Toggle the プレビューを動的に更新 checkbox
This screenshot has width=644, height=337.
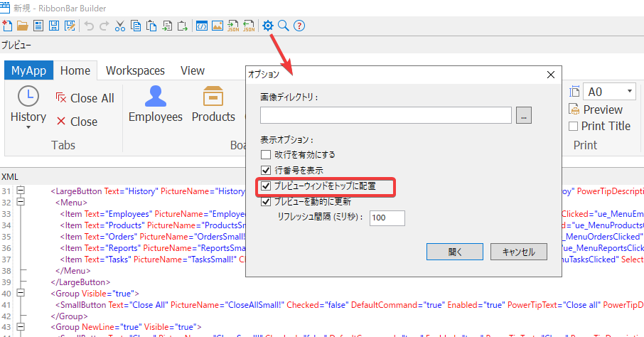(266, 202)
